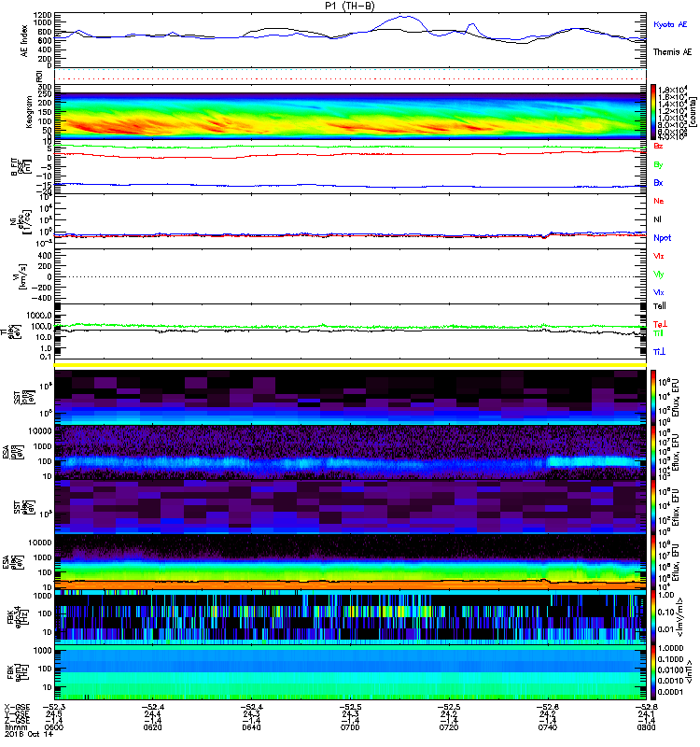Click the 0700 time tick label
Image resolution: width=700 pixels, height=747 pixels.
tap(350, 727)
